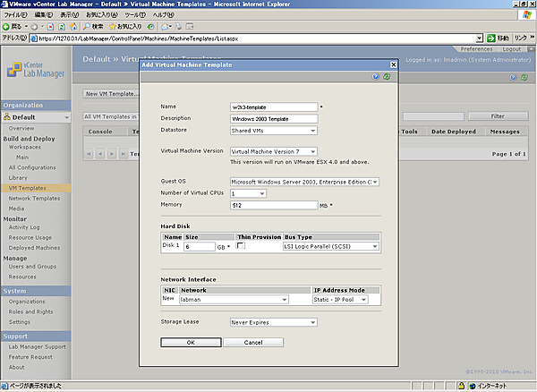Viewport: 537px width, 392px height.
Task: Open the Bus Type dropdown
Action: point(330,246)
